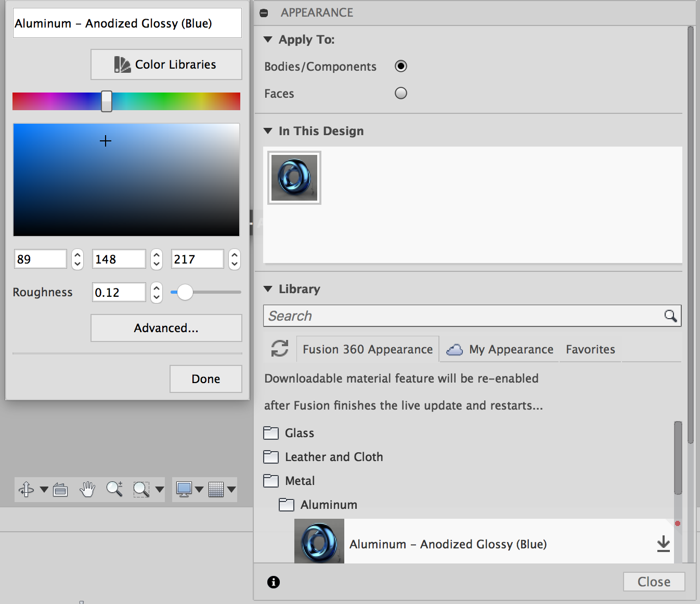This screenshot has height=604, width=700.
Task: Select the Bodies/Components radio button
Action: coord(400,66)
